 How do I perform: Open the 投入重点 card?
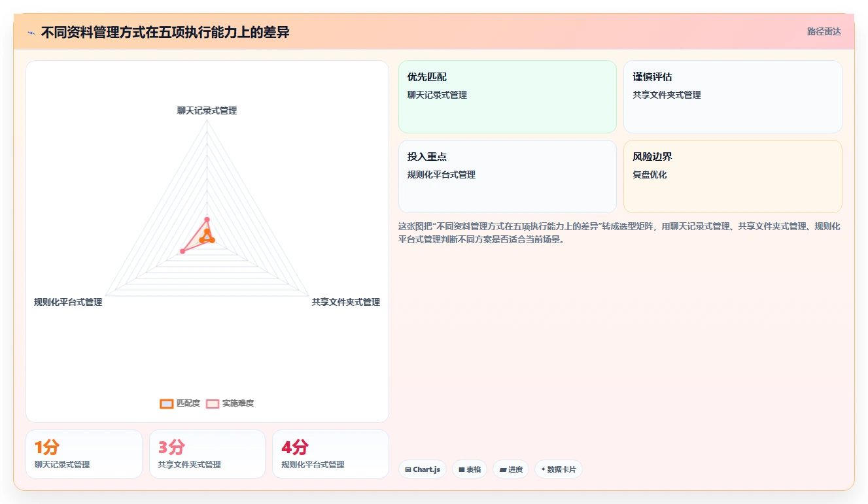(508, 176)
